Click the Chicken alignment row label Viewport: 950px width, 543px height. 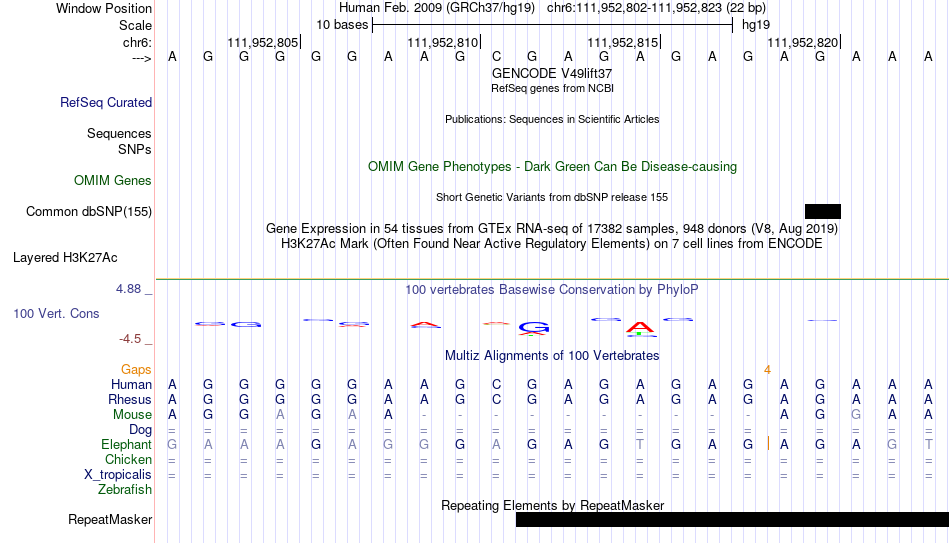(x=128, y=459)
